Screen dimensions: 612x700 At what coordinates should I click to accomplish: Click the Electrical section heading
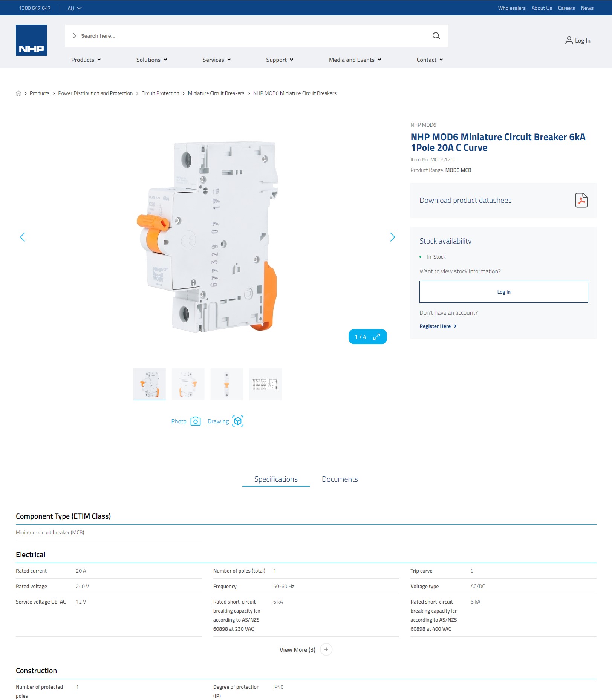coord(31,554)
